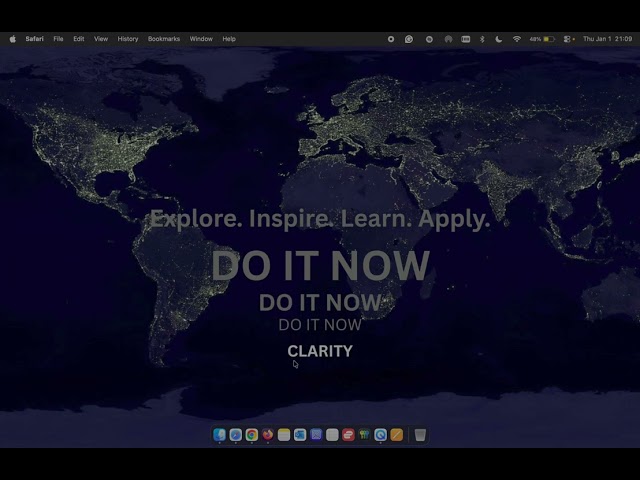Click the CLARITY text
640x480 pixels.
tap(320, 351)
